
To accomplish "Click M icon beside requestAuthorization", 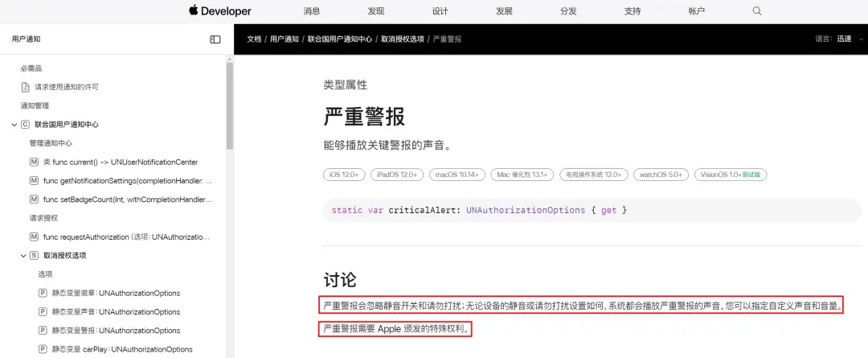I will (34, 237).
